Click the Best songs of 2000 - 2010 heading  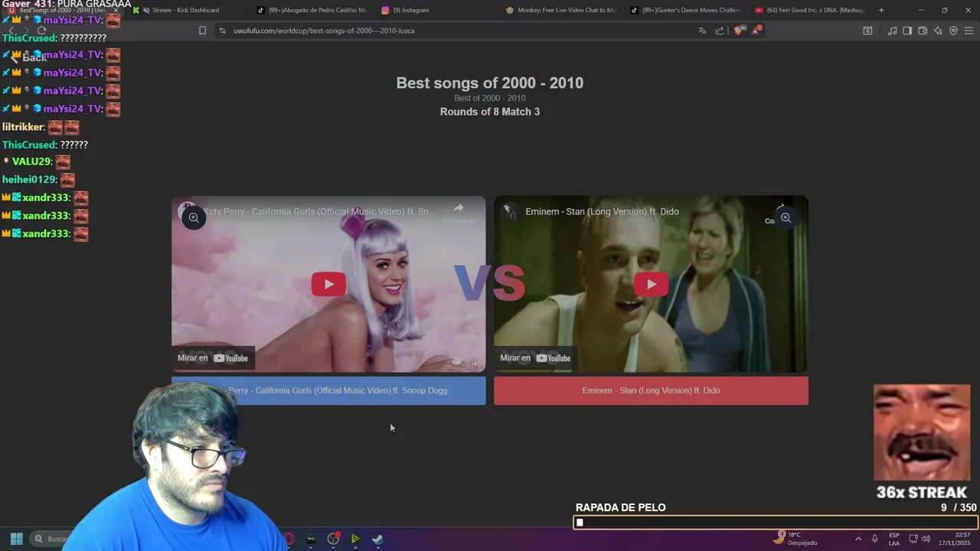tap(490, 83)
